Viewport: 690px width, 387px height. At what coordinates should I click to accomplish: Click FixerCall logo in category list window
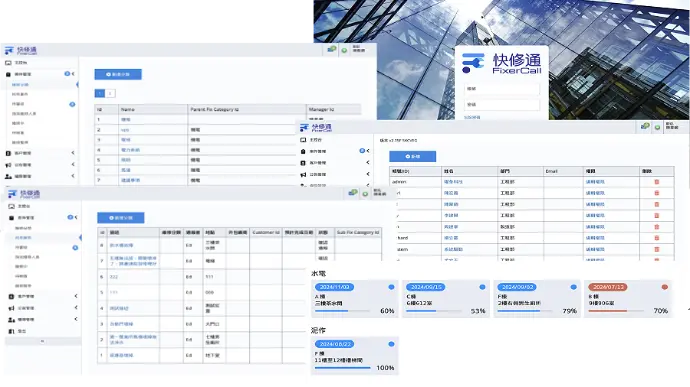click(x=21, y=50)
